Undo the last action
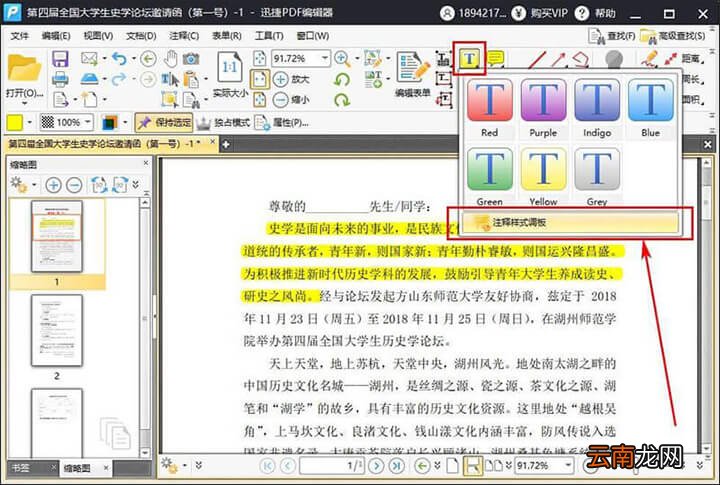This screenshot has width=720, height=485. point(119,58)
